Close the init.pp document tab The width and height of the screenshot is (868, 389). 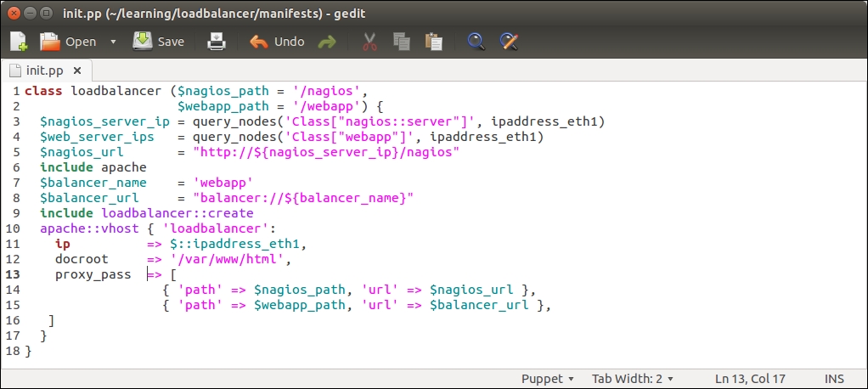coord(76,70)
